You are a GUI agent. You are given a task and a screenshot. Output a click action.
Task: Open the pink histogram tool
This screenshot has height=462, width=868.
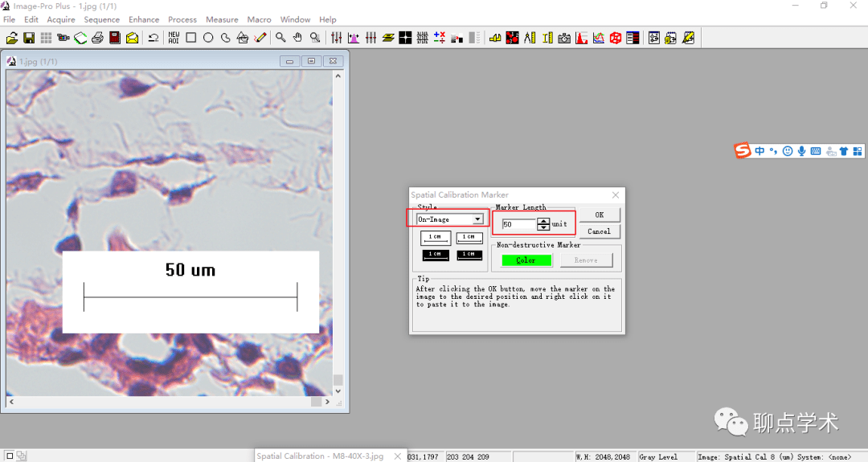pos(354,38)
